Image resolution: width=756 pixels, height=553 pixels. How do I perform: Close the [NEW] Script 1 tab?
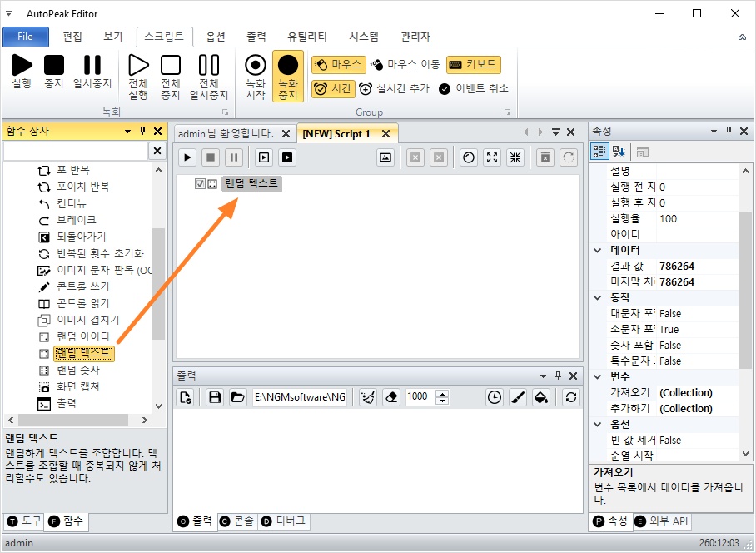click(385, 134)
